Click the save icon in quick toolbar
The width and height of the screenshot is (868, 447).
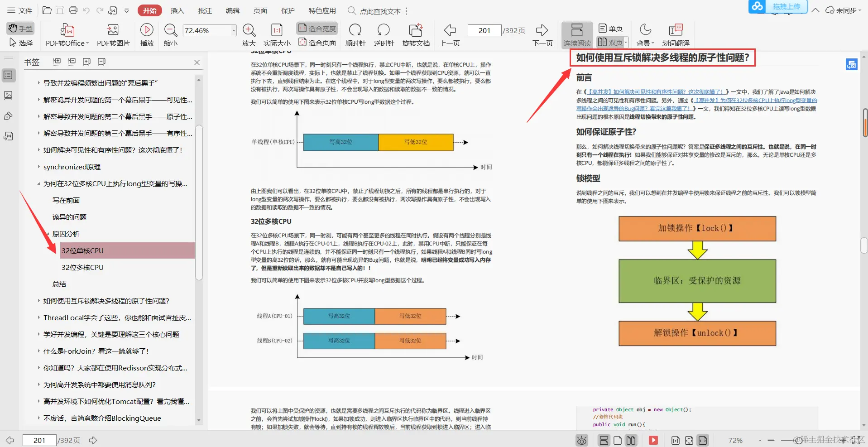pyautogui.click(x=60, y=10)
